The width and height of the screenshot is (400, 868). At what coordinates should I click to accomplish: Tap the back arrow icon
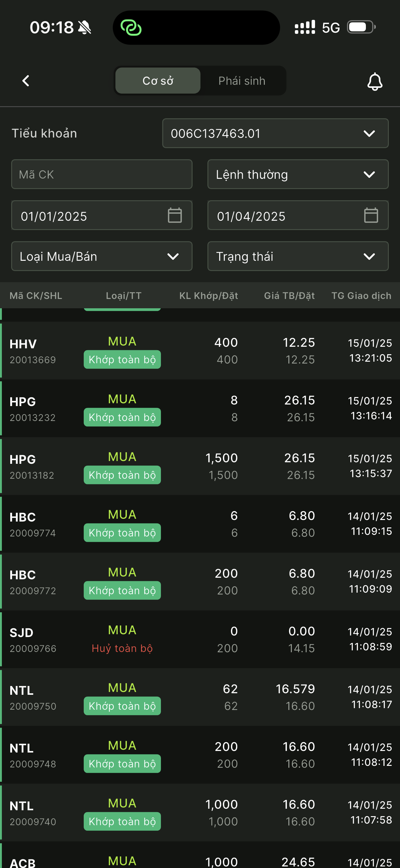point(26,81)
